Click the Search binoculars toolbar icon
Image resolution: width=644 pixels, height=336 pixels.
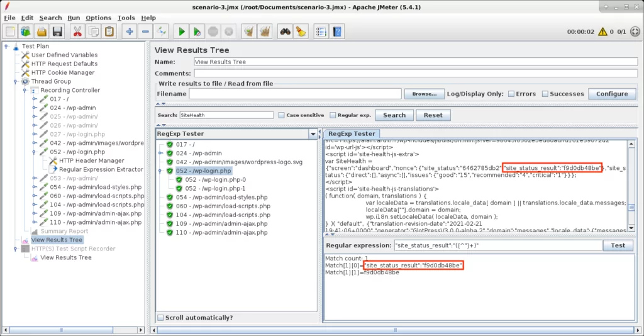pyautogui.click(x=286, y=31)
